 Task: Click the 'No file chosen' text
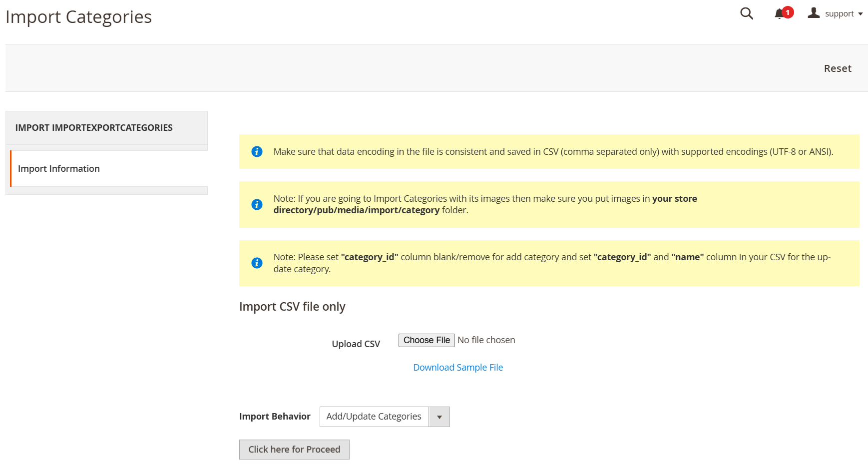click(x=486, y=340)
